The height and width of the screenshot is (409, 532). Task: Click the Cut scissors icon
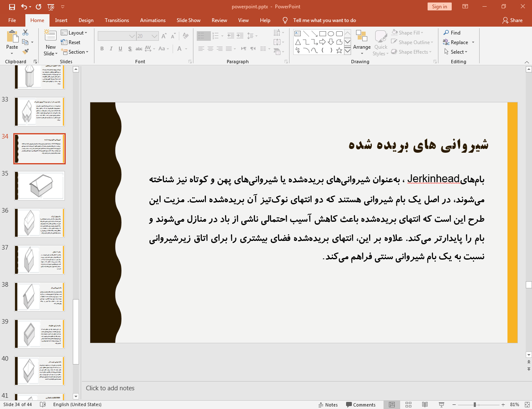coord(25,32)
